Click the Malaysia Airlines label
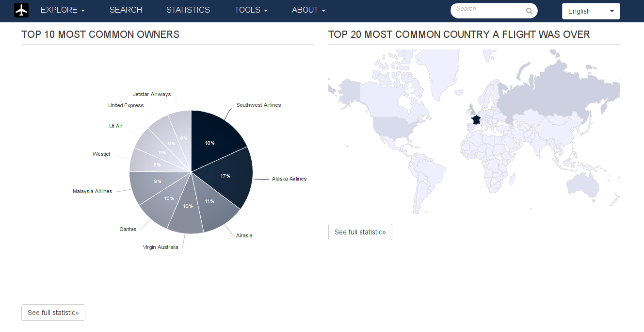Image resolution: width=644 pixels, height=332 pixels. pos(93,191)
